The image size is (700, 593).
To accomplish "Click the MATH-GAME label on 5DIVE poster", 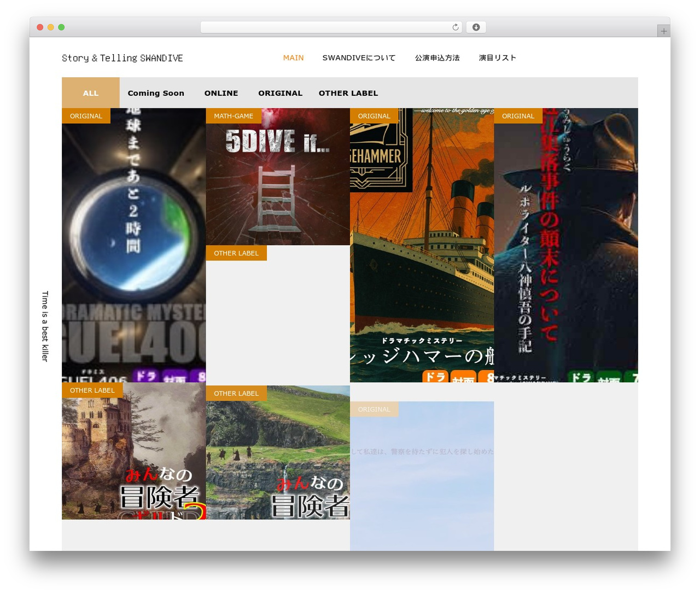I will click(234, 116).
